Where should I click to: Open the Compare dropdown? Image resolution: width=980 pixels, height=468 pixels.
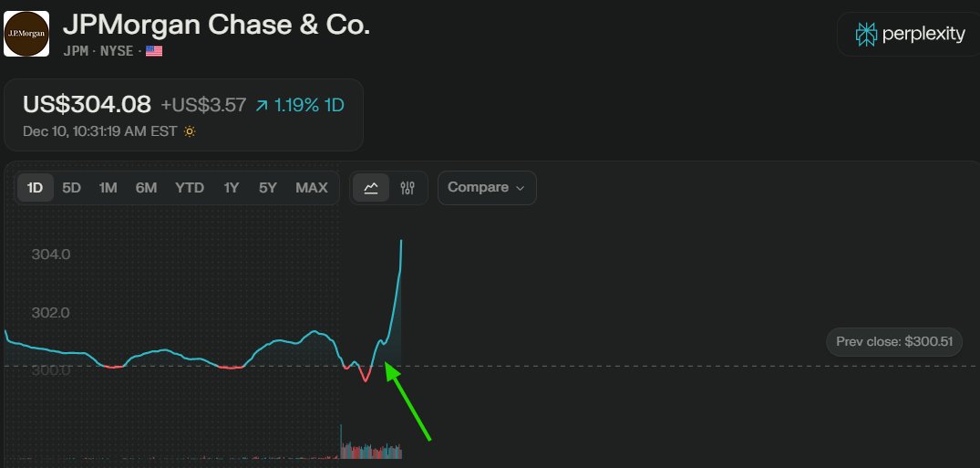(x=487, y=188)
